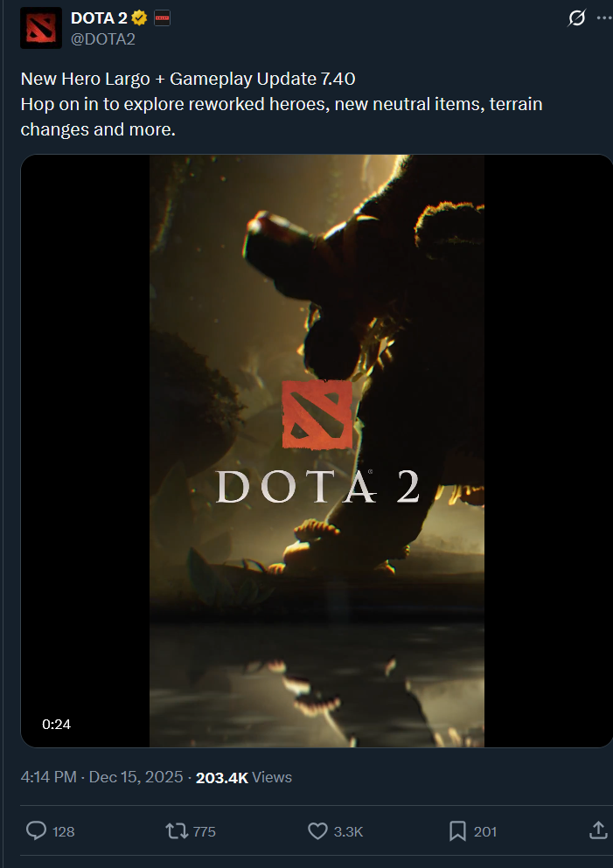Toggle the bookmark icon
The height and width of the screenshot is (868, 613).
pyautogui.click(x=457, y=831)
